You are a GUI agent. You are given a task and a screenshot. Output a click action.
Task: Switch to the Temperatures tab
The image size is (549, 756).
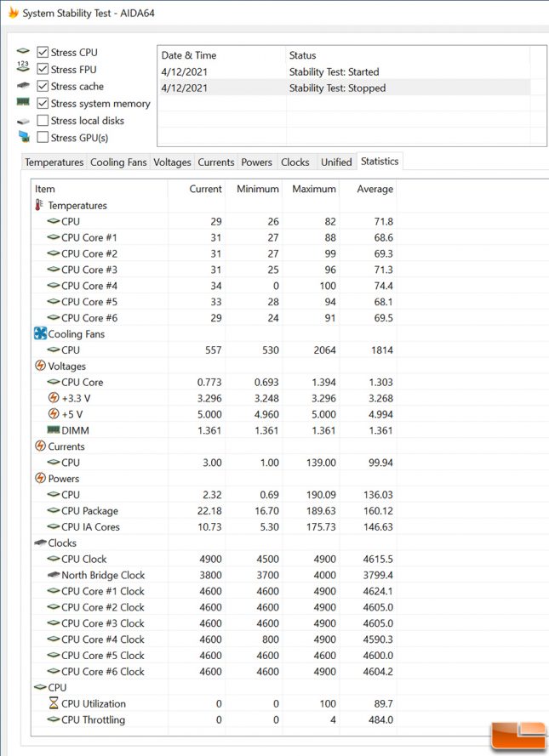click(x=54, y=162)
